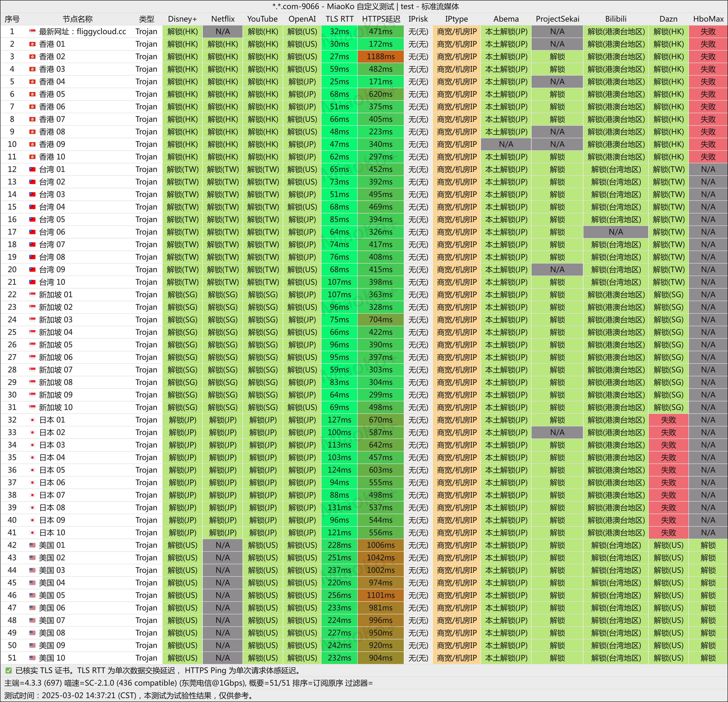Click the Dazn column header

click(x=669, y=19)
